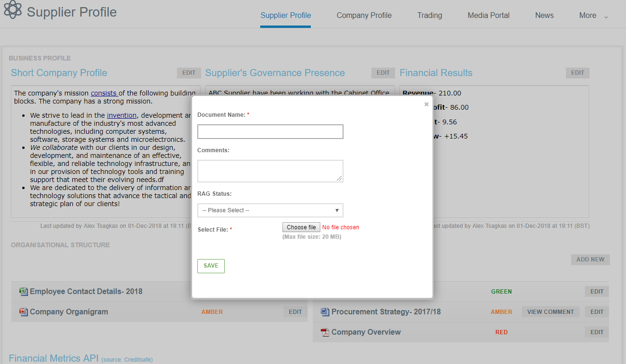Expand the Please Select combo box arrow

[x=337, y=210]
